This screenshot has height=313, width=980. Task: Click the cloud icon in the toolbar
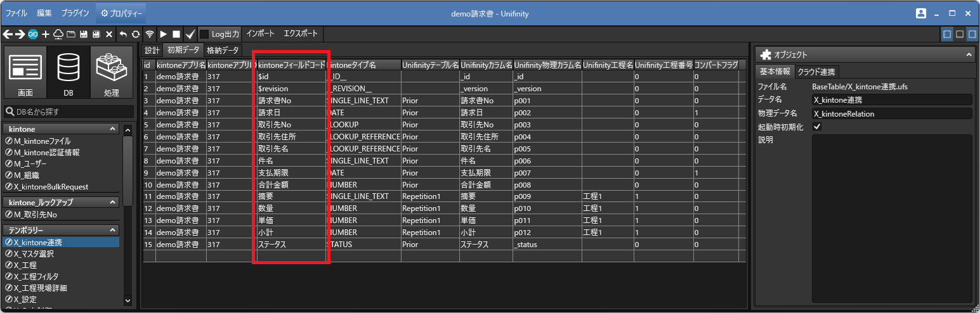pos(58,34)
